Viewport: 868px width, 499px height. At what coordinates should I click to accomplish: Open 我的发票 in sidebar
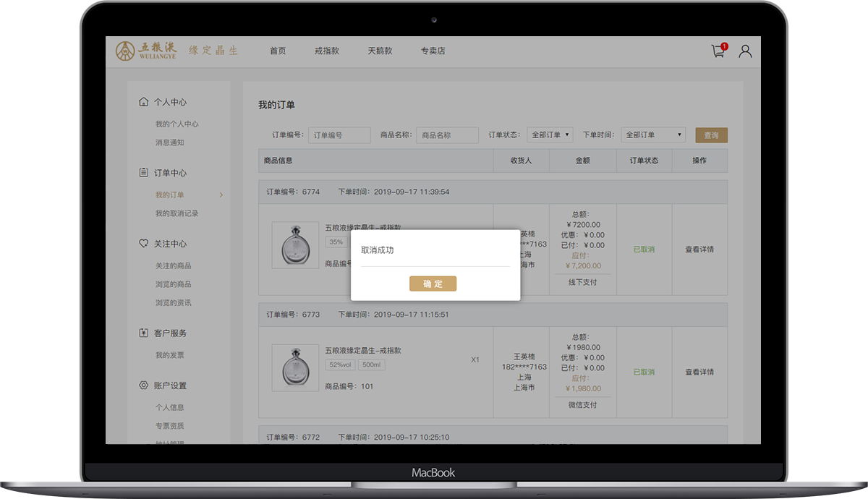pos(169,355)
